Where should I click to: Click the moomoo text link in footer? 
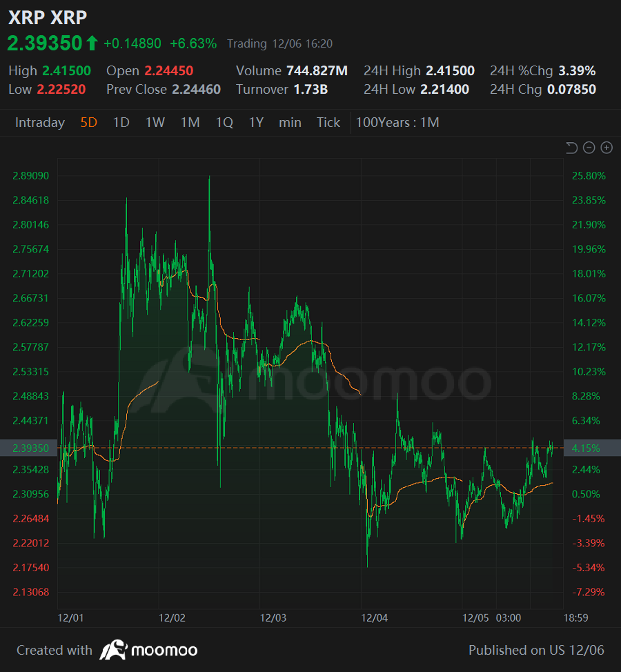pyautogui.click(x=164, y=650)
